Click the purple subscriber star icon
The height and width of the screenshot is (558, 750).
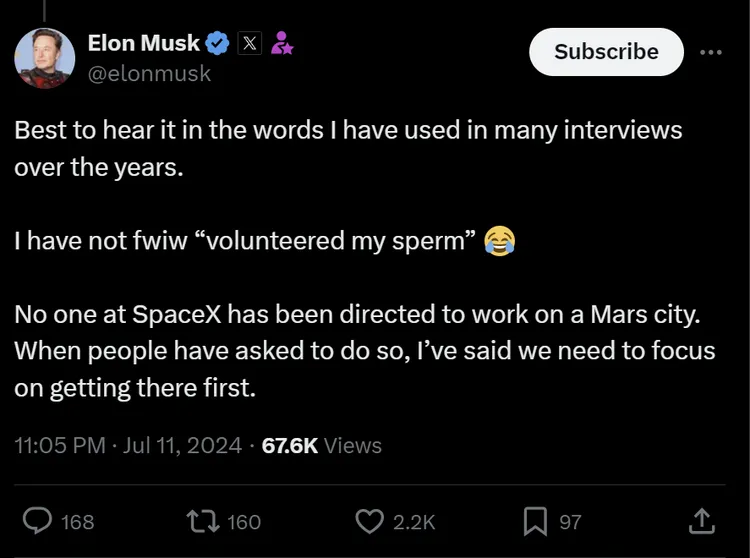[282, 43]
